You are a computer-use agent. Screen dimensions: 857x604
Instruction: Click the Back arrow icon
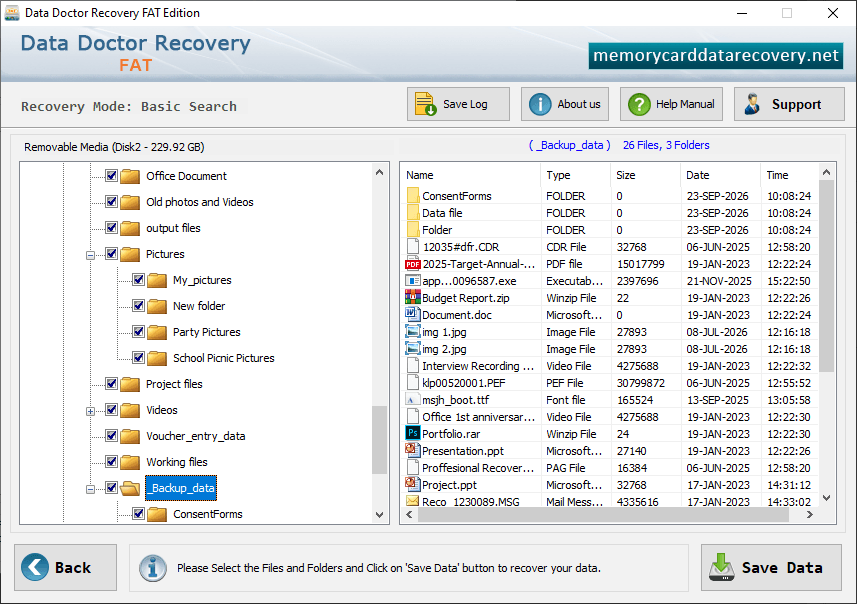click(35, 567)
